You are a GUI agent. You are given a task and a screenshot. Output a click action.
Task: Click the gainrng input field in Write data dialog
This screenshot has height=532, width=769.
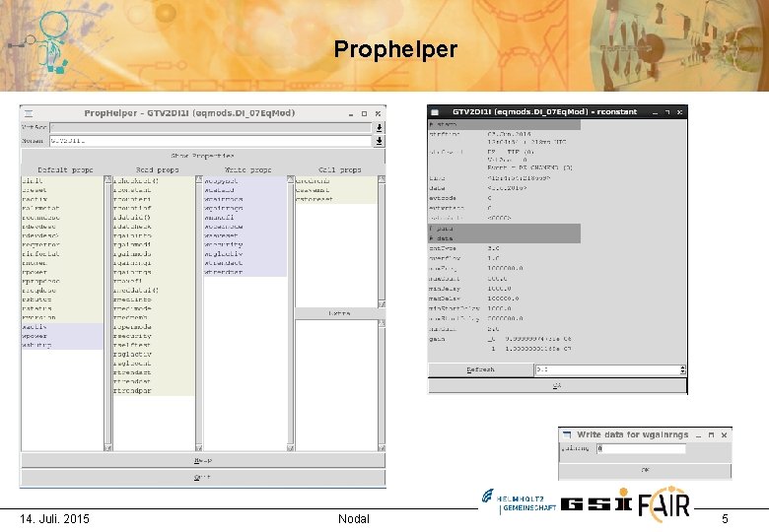click(x=641, y=448)
